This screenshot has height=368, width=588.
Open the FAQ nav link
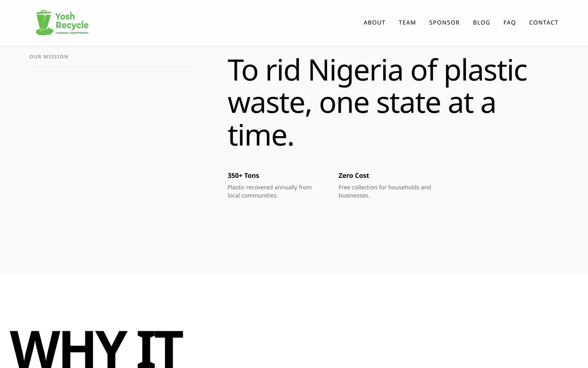click(510, 22)
